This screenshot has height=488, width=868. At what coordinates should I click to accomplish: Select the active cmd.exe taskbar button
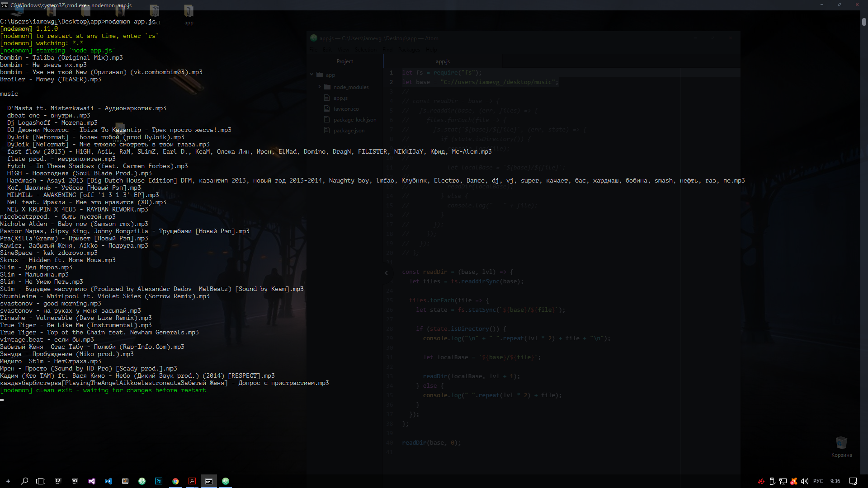209,481
